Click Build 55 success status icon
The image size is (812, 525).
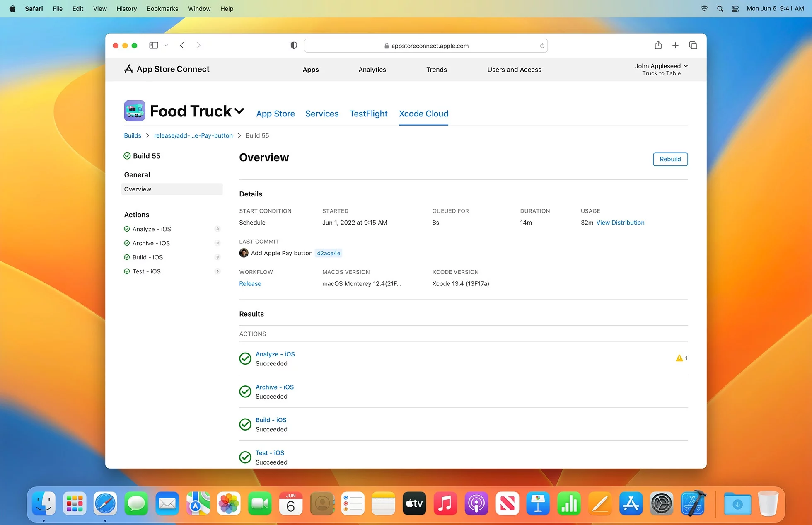click(127, 156)
